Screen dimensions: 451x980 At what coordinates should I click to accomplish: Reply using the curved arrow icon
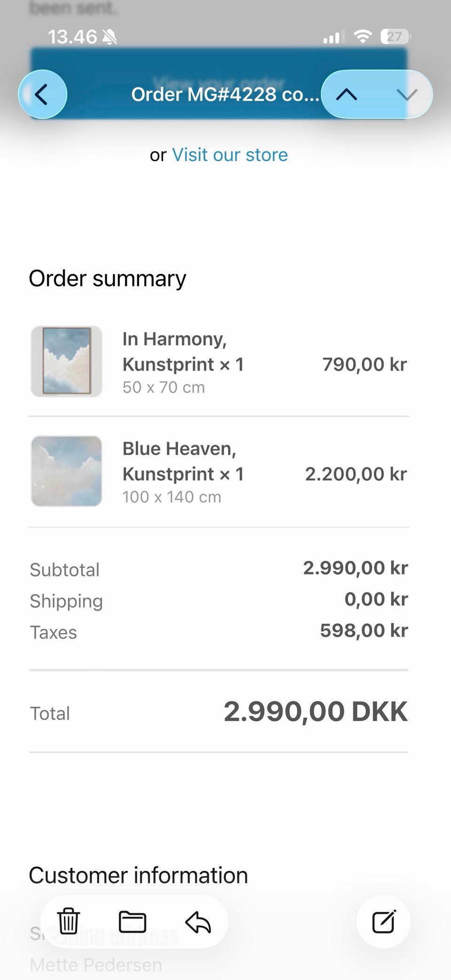(x=198, y=921)
